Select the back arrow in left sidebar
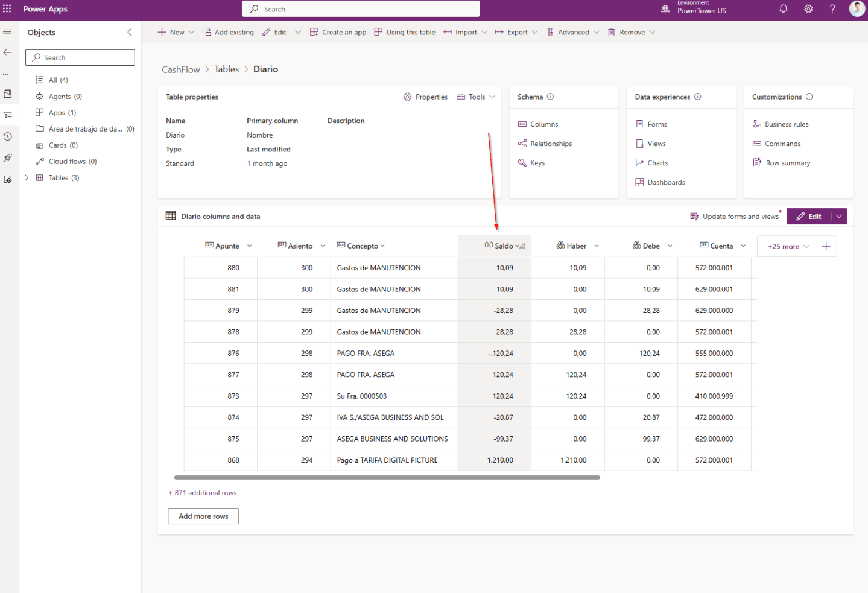 (x=7, y=52)
